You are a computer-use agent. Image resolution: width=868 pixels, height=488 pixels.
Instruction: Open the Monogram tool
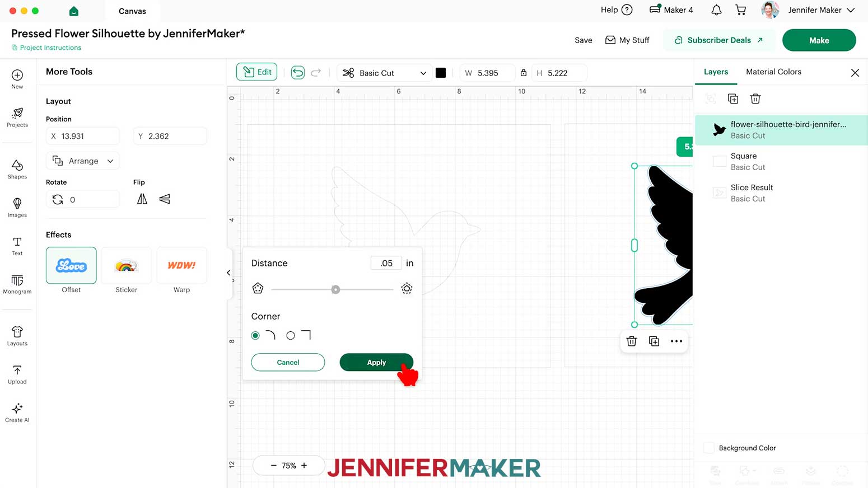tap(17, 284)
